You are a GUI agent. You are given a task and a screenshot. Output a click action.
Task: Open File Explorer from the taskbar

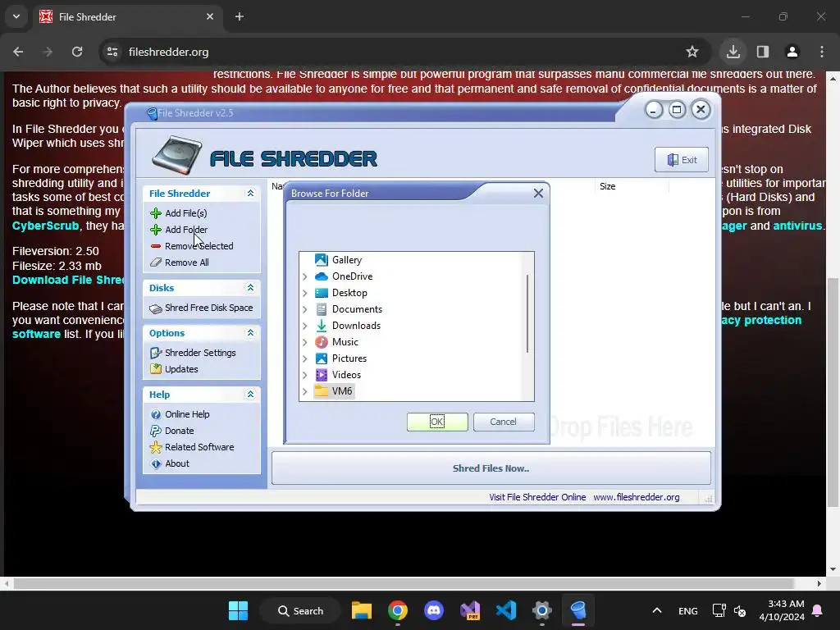(x=362, y=610)
